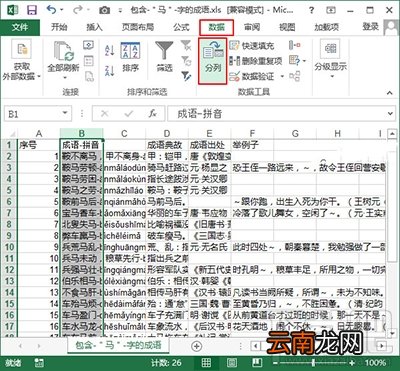The height and width of the screenshot is (371, 400).
Task: Switch to the 开始 (Home) tab
Action: pos(59,27)
